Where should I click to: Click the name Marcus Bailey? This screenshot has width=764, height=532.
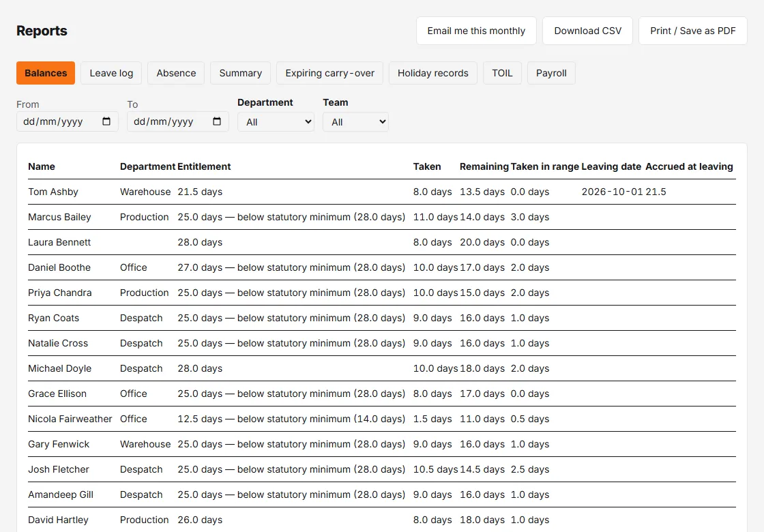point(59,218)
